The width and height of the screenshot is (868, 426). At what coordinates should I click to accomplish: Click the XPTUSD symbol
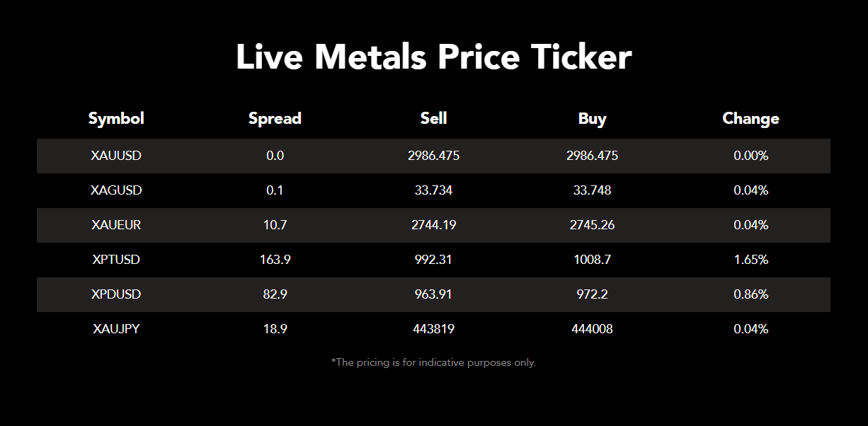[x=116, y=260]
